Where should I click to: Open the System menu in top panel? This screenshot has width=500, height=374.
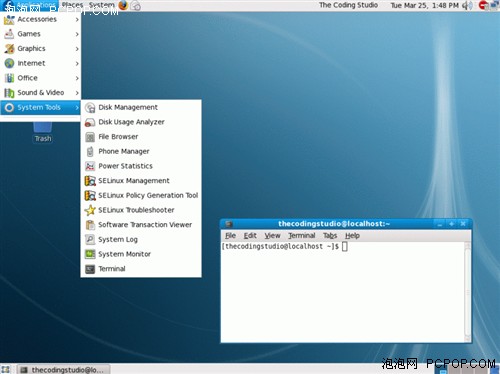(102, 5)
